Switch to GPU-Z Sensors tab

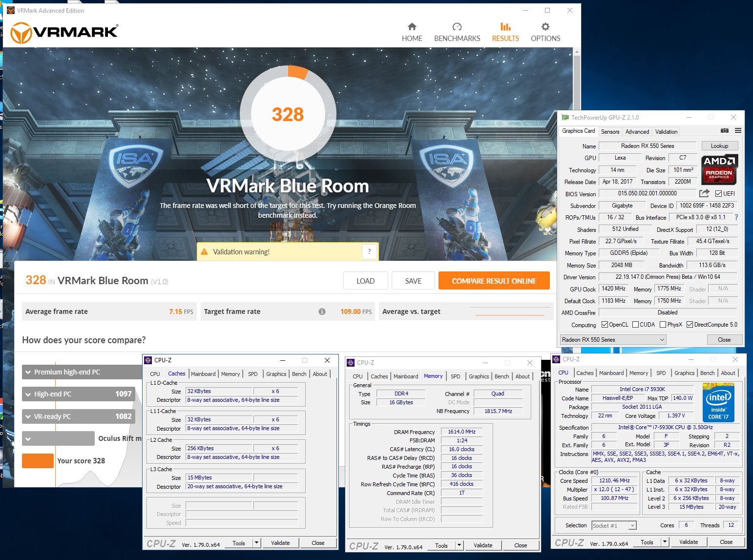pyautogui.click(x=610, y=132)
